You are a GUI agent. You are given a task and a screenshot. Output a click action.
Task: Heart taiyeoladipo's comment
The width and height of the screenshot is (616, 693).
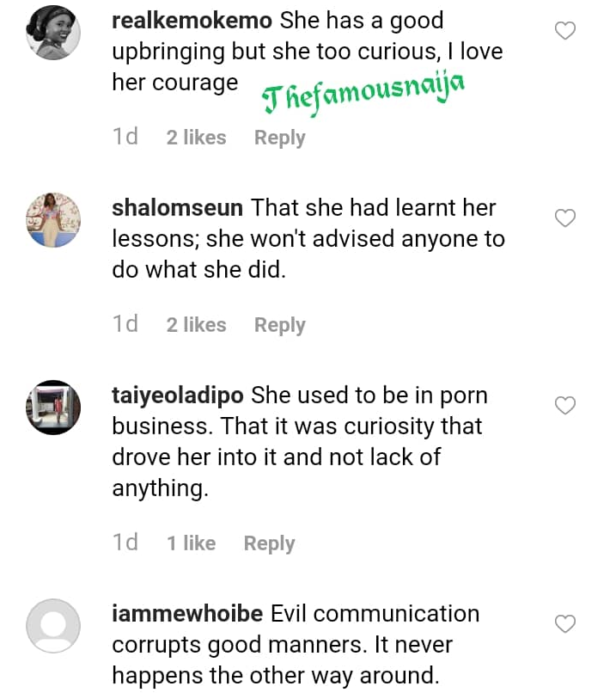pyautogui.click(x=565, y=405)
